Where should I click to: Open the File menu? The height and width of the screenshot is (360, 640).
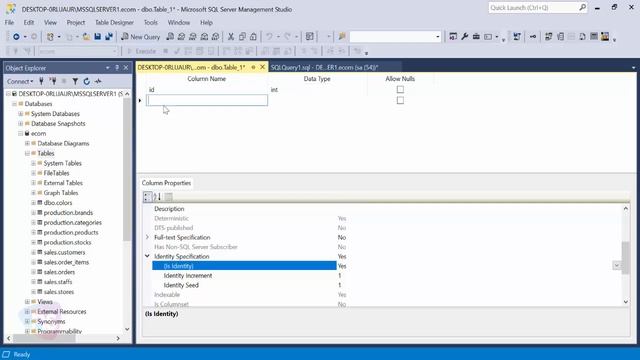[9, 22]
